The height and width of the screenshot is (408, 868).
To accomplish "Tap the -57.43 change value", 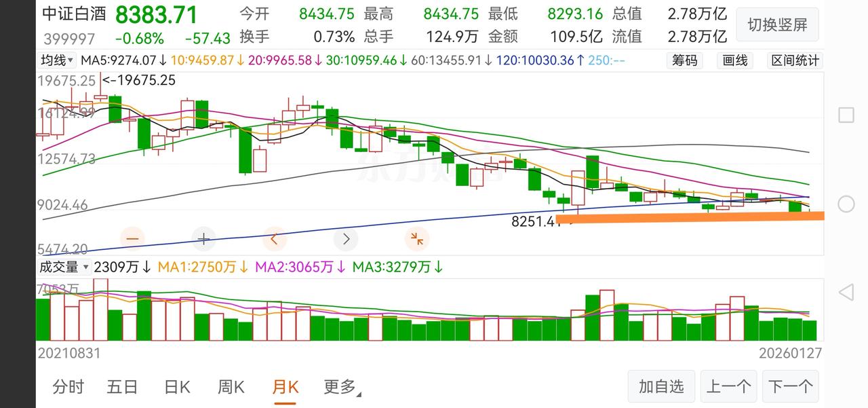I will point(208,38).
